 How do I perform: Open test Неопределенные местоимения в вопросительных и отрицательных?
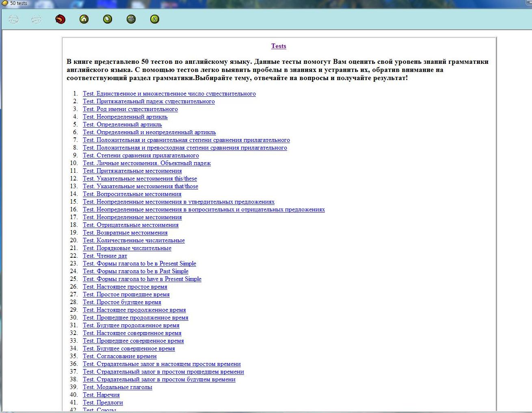(x=204, y=209)
